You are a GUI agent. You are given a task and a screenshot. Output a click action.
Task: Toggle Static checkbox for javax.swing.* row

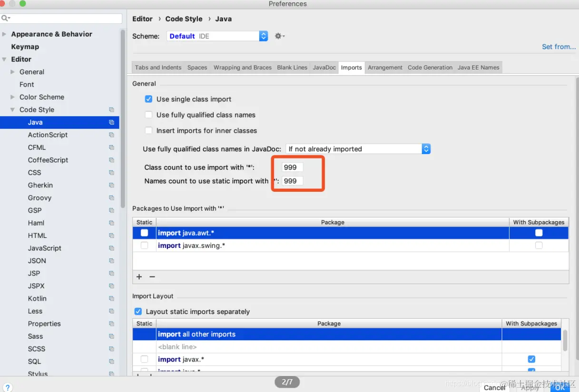tap(144, 245)
